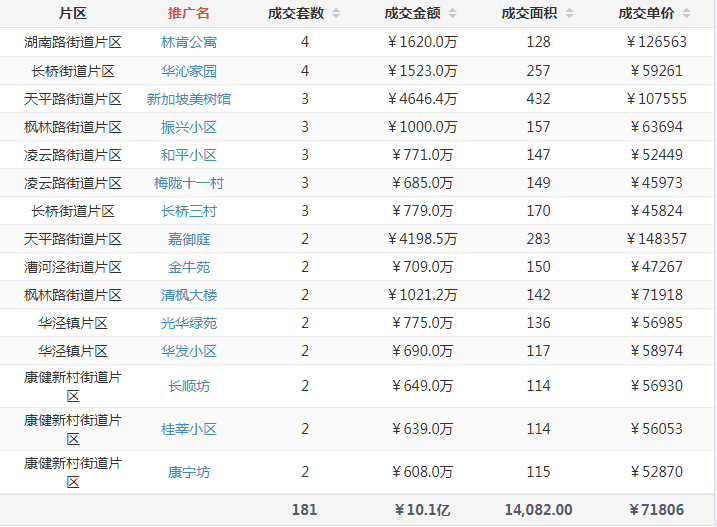Screen dimensions: 717x527
Task: Open the 嘉御庭 link
Action: [x=189, y=239]
